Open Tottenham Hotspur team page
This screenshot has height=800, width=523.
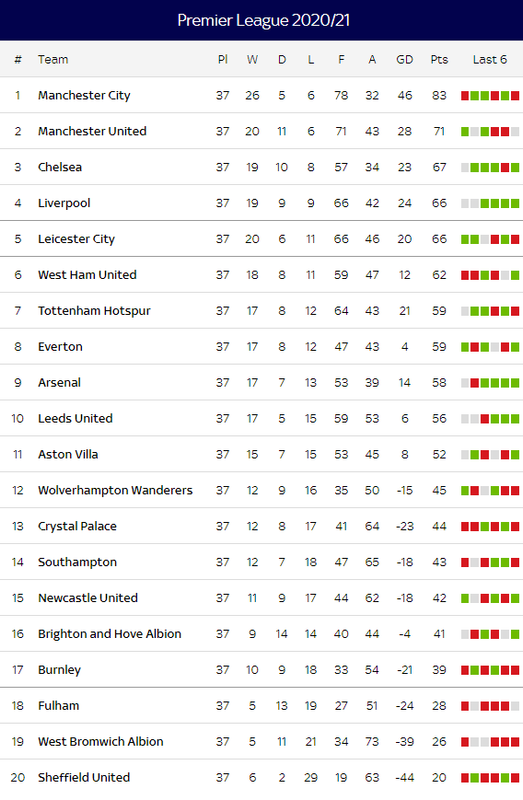tap(94, 311)
